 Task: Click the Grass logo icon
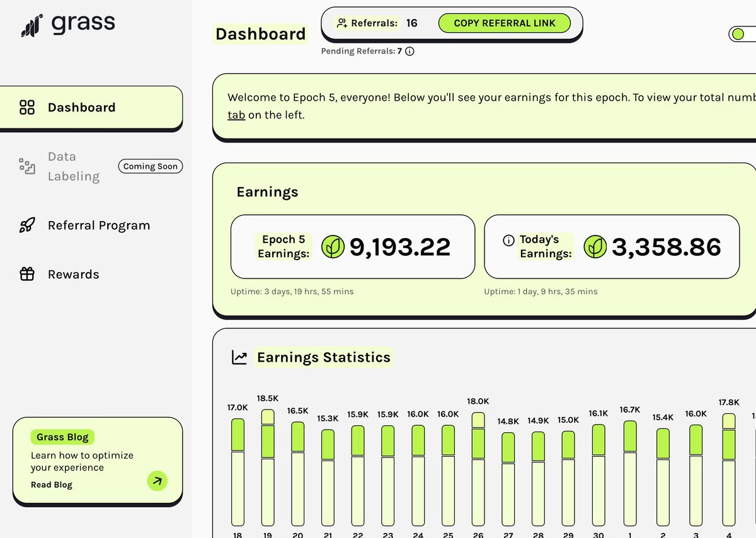click(x=31, y=26)
